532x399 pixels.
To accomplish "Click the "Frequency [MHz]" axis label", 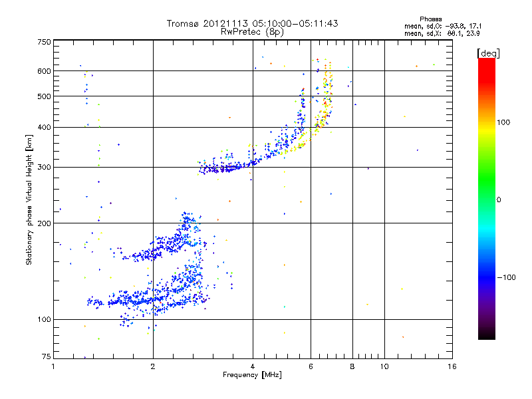I will 252,375.
